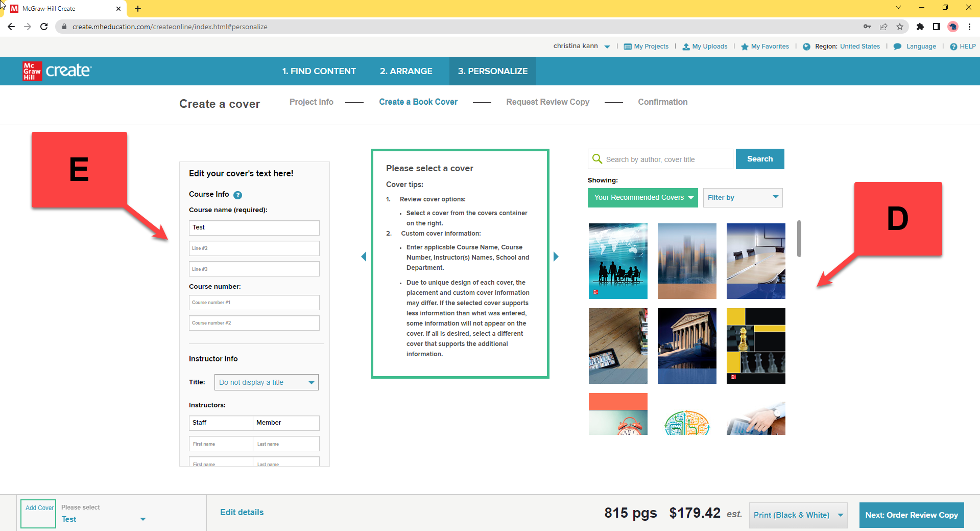This screenshot has width=980, height=531.
Task: Click the HELP question-mark icon
Action: pos(953,47)
